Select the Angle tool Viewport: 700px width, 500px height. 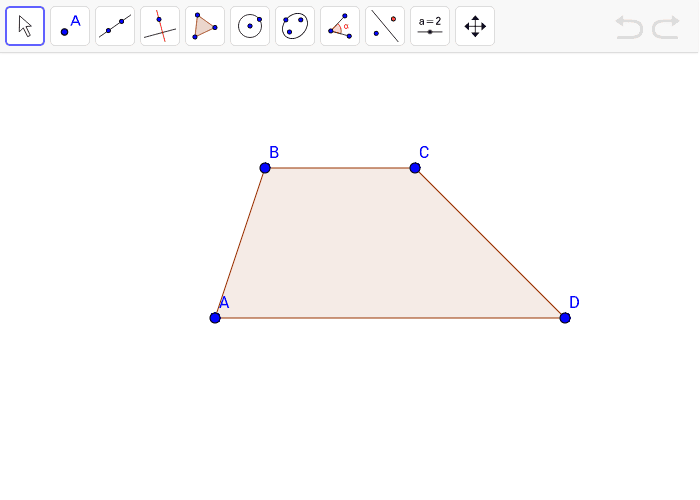coord(340,26)
